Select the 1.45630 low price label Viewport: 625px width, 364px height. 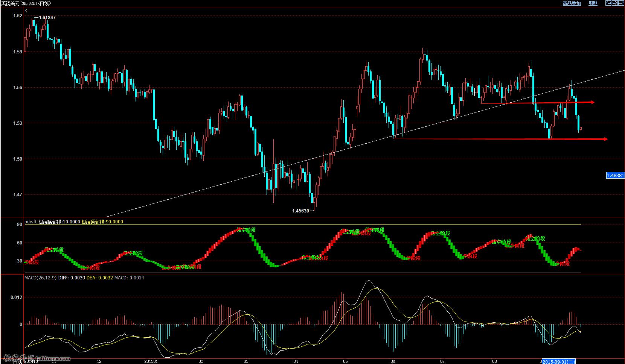(x=300, y=211)
